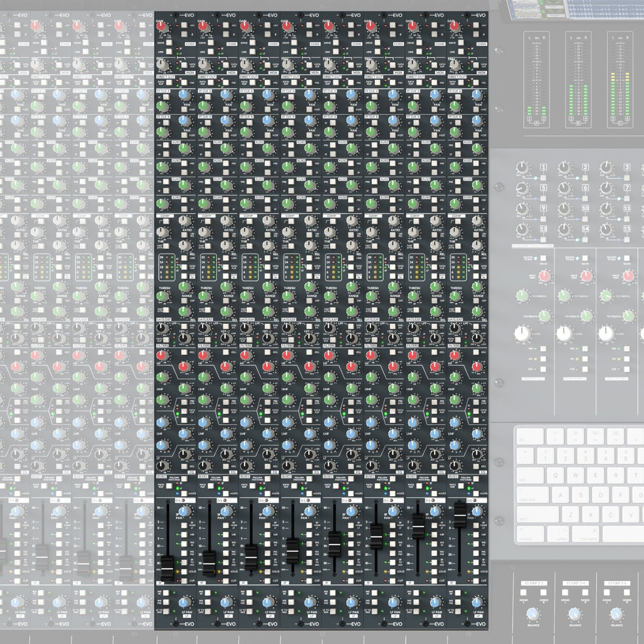Toggle compressor LIN REL button on seventh strip
Screen dimensions: 644x644
pyautogui.click(x=434, y=235)
